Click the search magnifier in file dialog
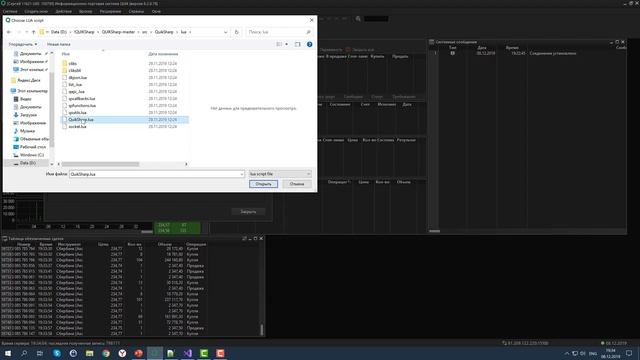Viewport: 640px width, 360px height. (308, 32)
